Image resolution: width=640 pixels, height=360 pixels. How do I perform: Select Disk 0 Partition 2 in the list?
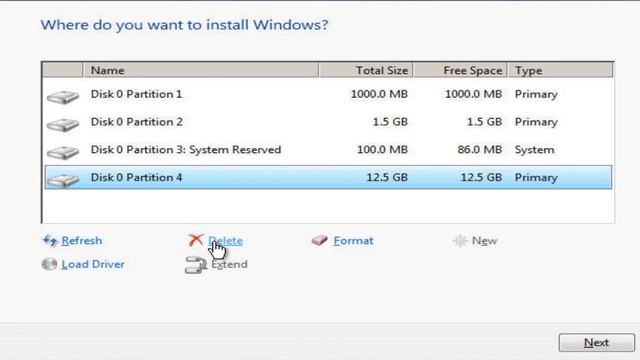click(x=328, y=122)
